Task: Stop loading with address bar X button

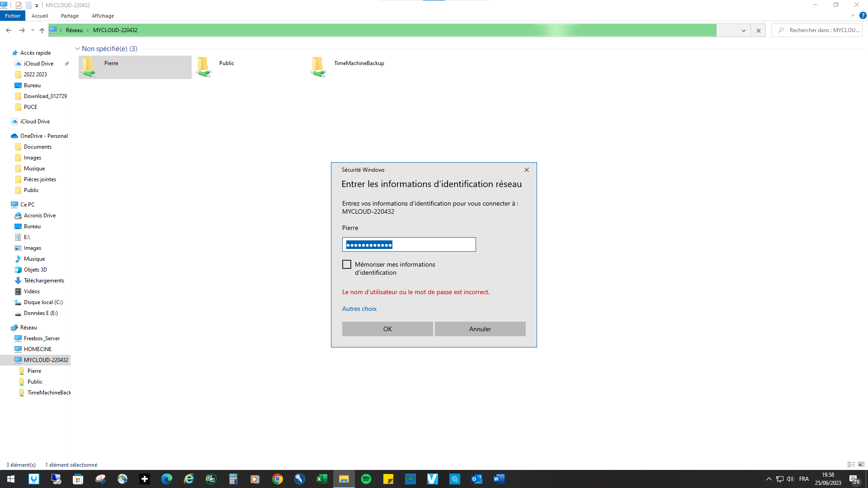Action: [x=758, y=30]
